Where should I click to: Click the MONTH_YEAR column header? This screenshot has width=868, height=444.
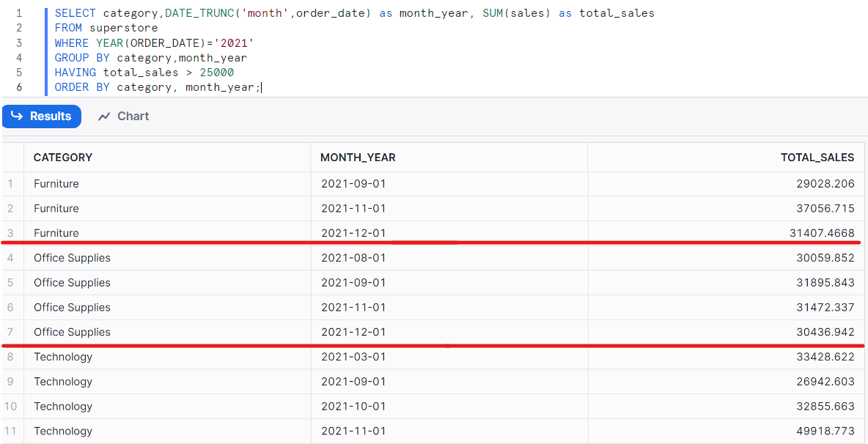click(358, 158)
